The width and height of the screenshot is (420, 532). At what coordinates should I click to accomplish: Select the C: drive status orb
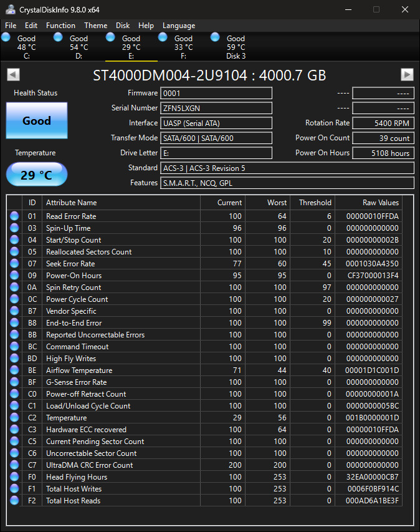pos(6,37)
